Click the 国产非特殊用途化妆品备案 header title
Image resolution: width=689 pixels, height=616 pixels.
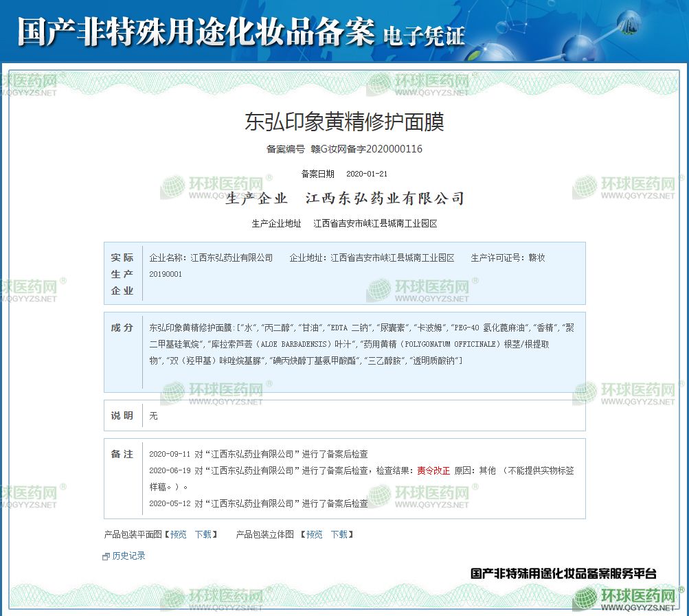(x=196, y=31)
